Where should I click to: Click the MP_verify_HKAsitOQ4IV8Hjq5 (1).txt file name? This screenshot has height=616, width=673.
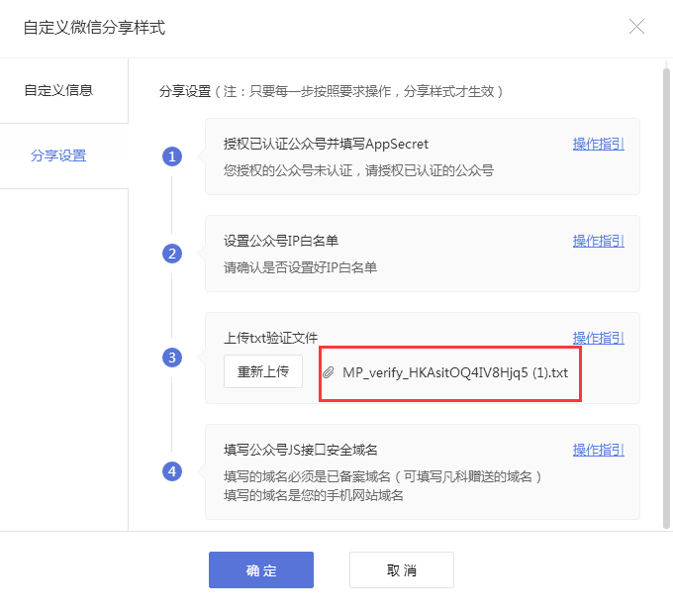click(455, 372)
